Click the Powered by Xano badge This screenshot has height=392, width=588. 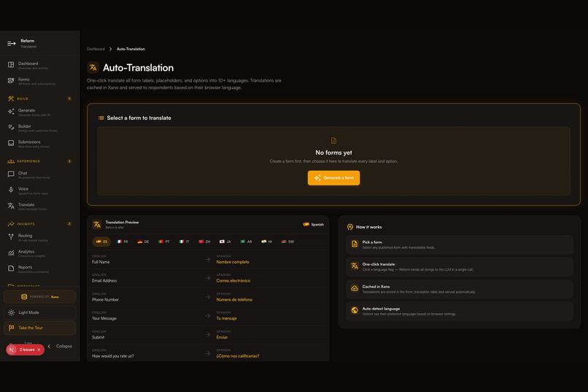[39, 296]
